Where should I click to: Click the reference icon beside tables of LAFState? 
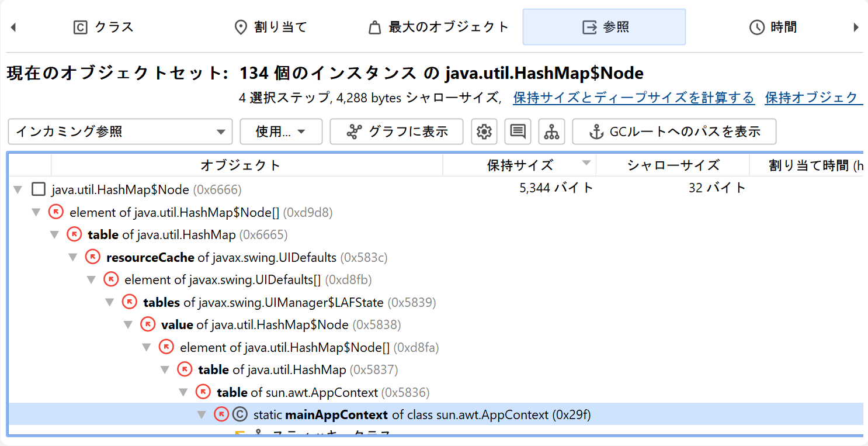coord(129,302)
